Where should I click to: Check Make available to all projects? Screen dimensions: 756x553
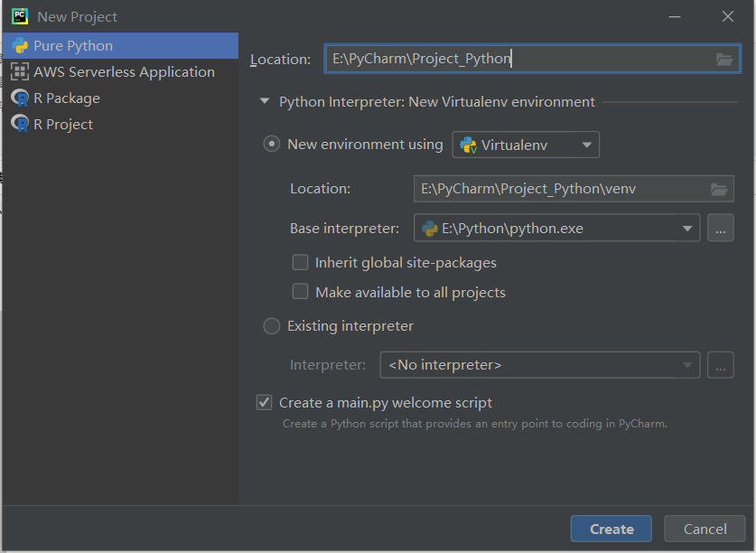[301, 292]
